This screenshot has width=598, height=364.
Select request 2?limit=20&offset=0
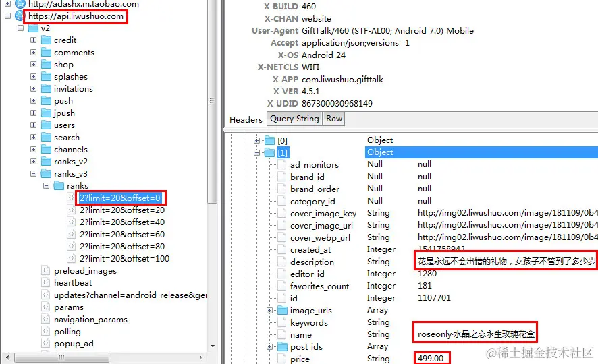pyautogui.click(x=119, y=198)
